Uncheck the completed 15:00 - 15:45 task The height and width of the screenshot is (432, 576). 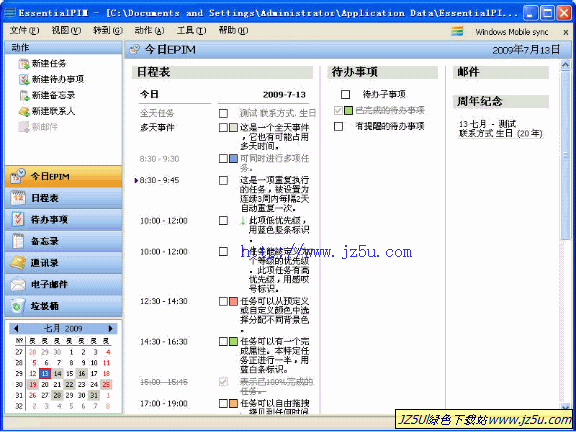(223, 382)
